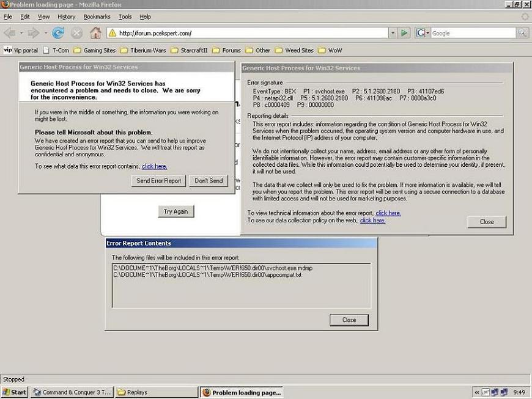Click the Error Report Contents title bar
Image resolution: width=532 pixels, height=399 pixels.
241,243
